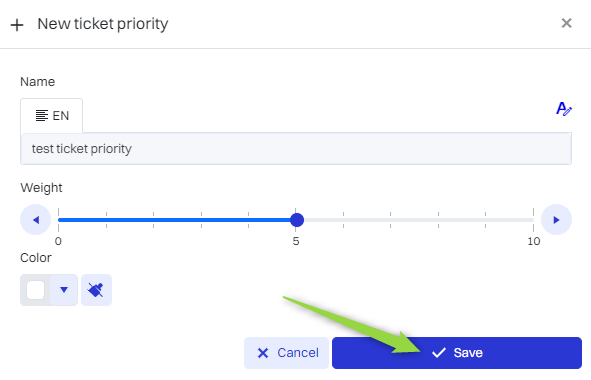Increase weight with right arrow button

pos(556,220)
